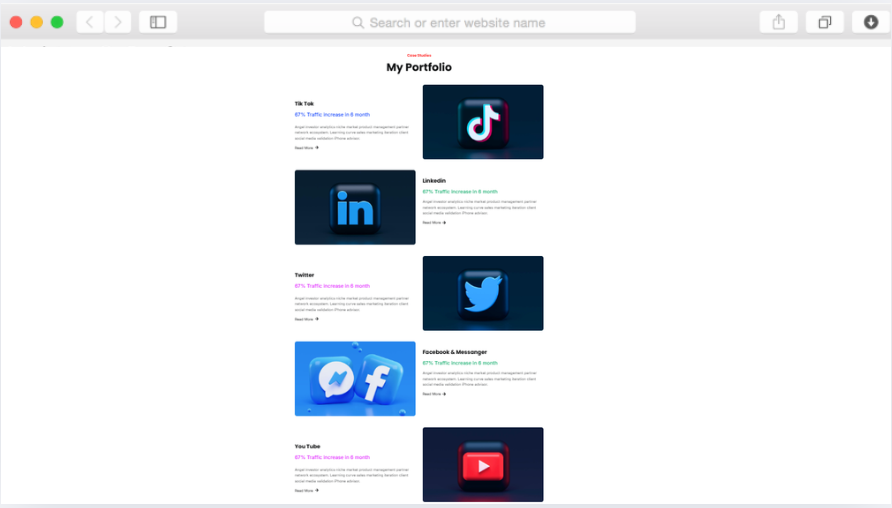Open the Tik Tok logo thumbnail
The image size is (892, 508).
pyautogui.click(x=483, y=122)
